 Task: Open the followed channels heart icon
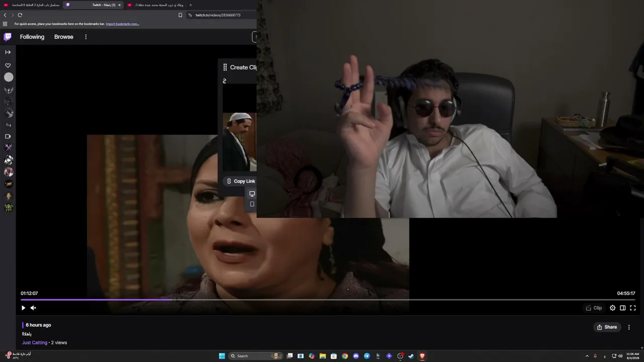click(8, 65)
